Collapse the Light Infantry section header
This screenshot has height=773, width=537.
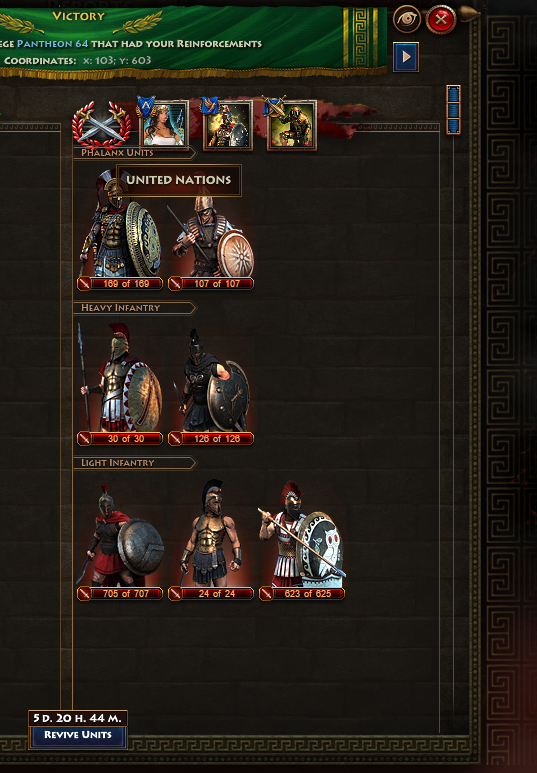click(x=135, y=463)
